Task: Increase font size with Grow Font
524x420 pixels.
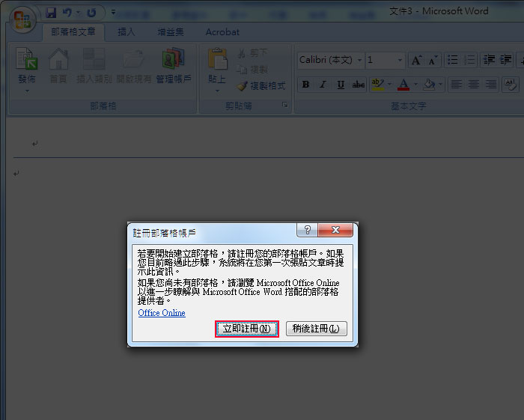Action: 417,60
